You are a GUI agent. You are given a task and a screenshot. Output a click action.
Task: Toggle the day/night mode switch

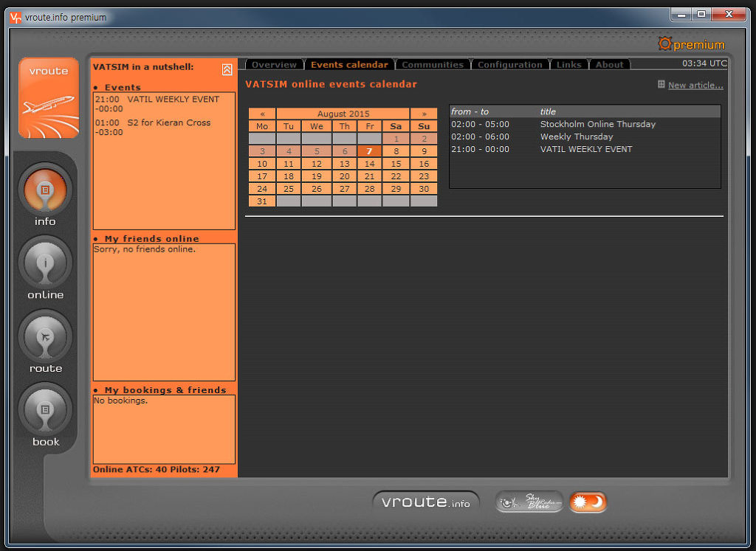point(588,502)
